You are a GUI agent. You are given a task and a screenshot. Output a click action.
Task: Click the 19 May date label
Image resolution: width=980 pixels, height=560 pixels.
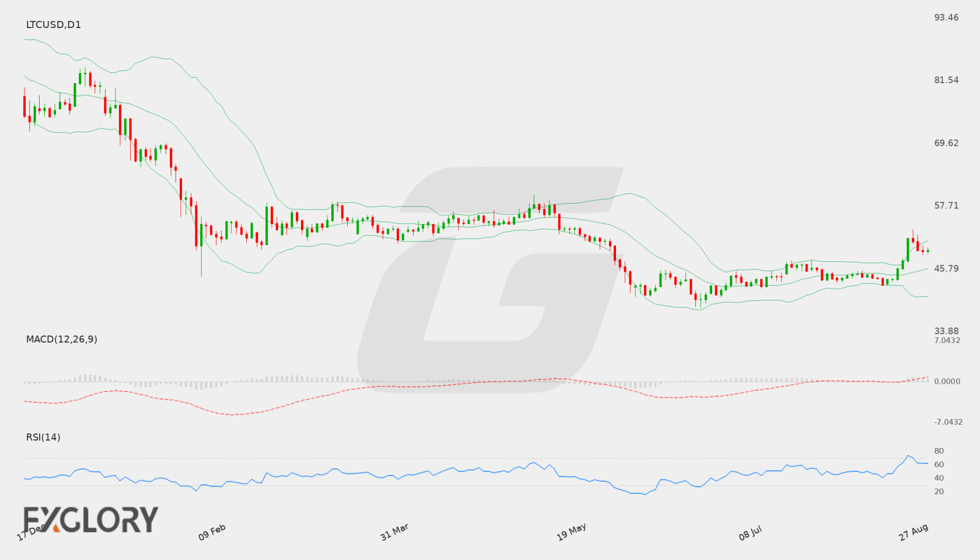[571, 532]
